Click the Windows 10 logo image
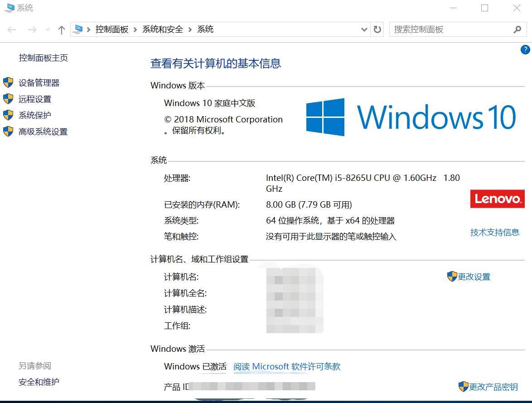The image size is (532, 403). (x=411, y=117)
